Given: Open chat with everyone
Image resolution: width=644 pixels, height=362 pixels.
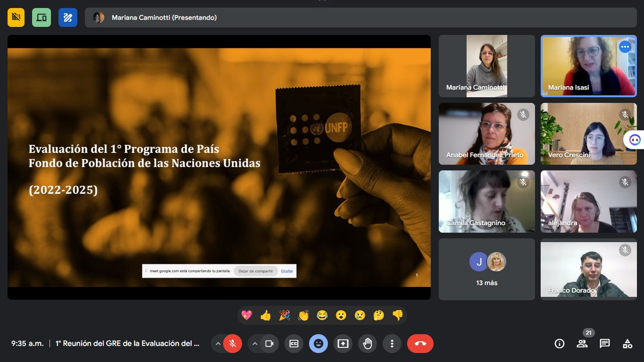Looking at the screenshot, I should (605, 344).
